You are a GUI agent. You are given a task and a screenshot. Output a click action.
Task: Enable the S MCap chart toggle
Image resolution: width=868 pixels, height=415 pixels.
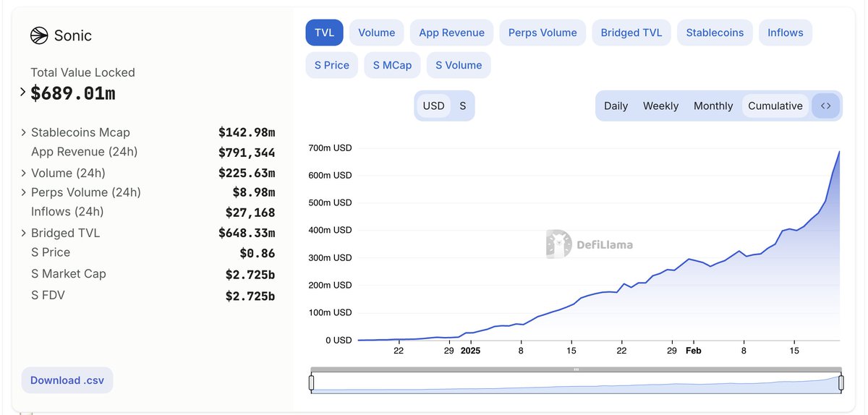(392, 65)
